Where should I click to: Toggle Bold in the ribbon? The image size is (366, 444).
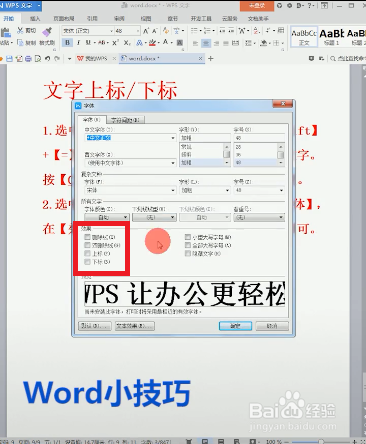pyautogui.click(x=67, y=43)
